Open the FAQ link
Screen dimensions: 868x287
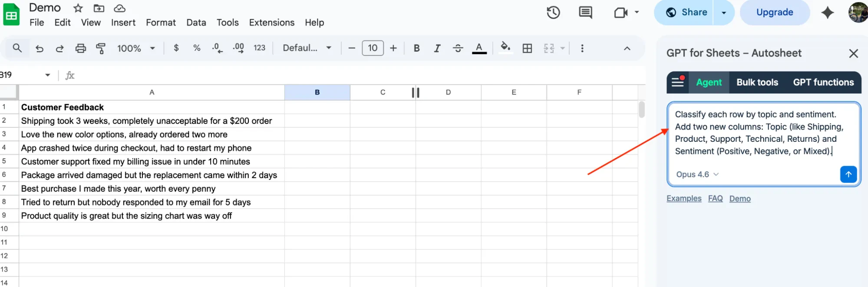[715, 198]
